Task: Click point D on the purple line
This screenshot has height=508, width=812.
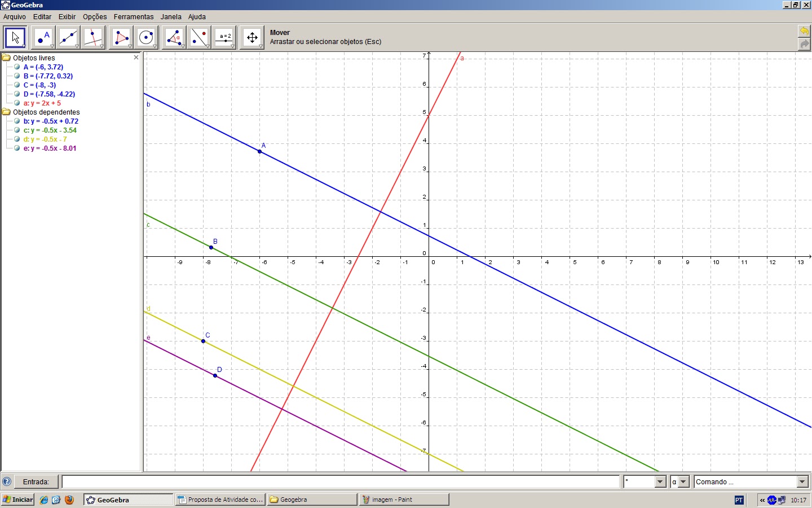Action: point(215,375)
